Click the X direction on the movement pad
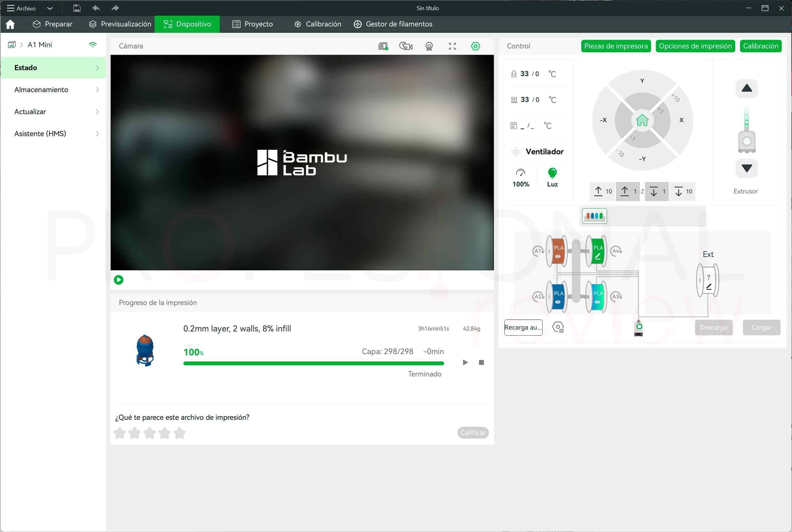The height and width of the screenshot is (532, 792). point(681,120)
